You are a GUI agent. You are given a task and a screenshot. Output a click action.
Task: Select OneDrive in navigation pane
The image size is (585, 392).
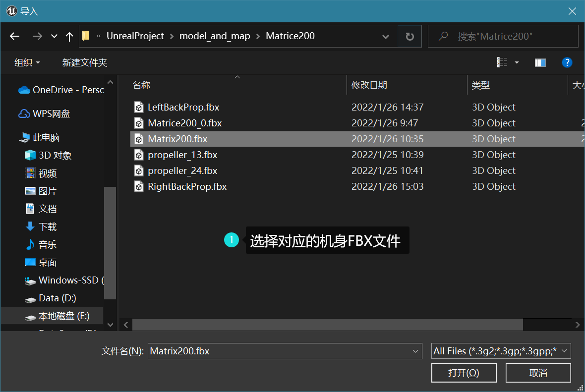(x=61, y=90)
